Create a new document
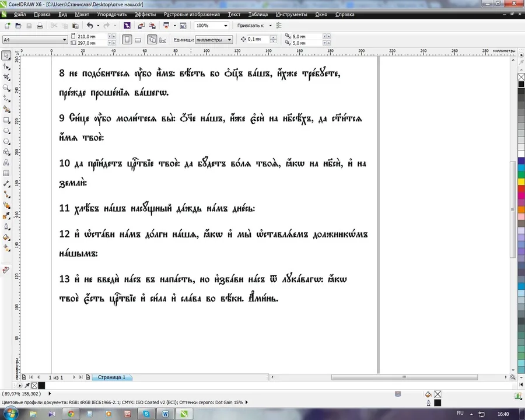Screen dimensions: 525x420 8,26
